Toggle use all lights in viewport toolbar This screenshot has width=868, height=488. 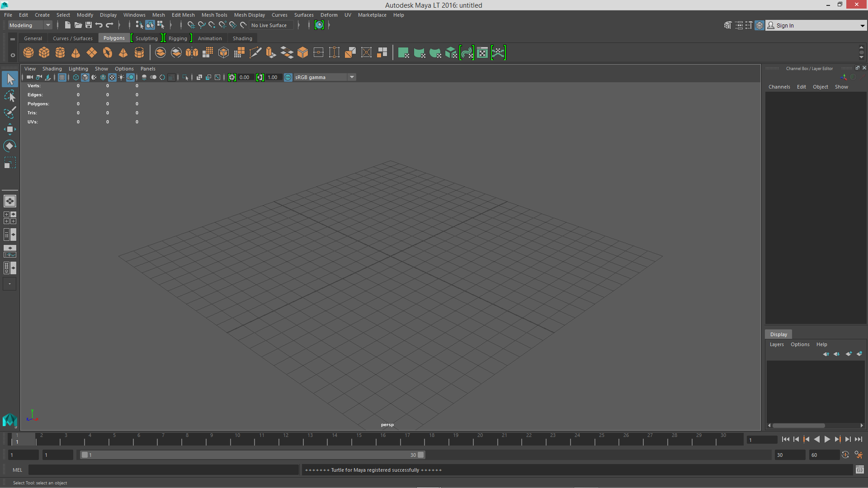tap(121, 77)
